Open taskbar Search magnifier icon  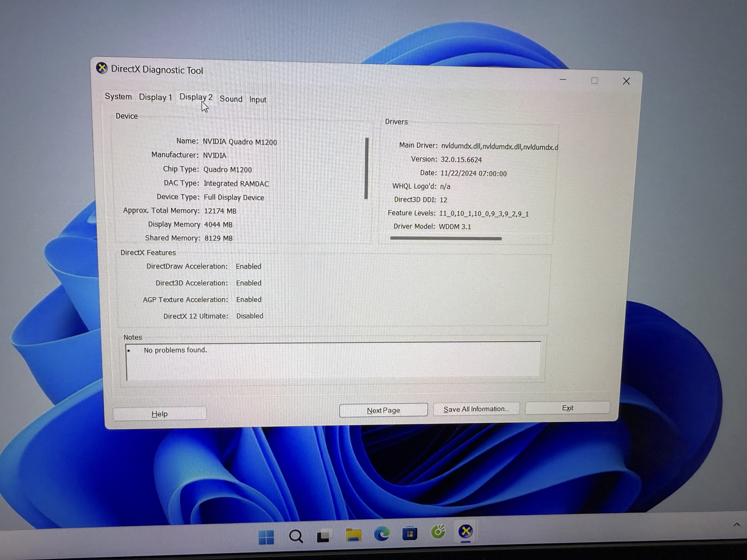point(296,536)
